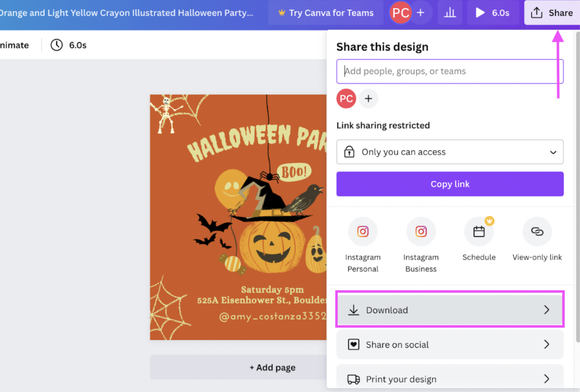Focus the Add people, groups, or teams field

[450, 71]
